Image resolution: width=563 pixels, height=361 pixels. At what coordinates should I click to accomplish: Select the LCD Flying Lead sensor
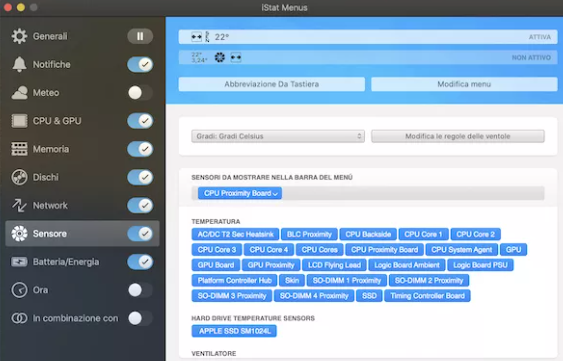point(334,265)
